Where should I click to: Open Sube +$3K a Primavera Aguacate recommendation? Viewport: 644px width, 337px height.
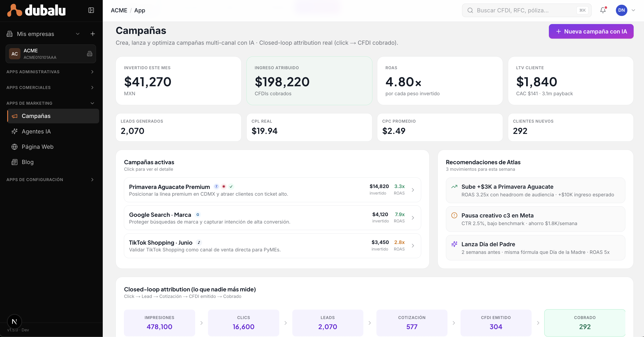[x=535, y=190]
